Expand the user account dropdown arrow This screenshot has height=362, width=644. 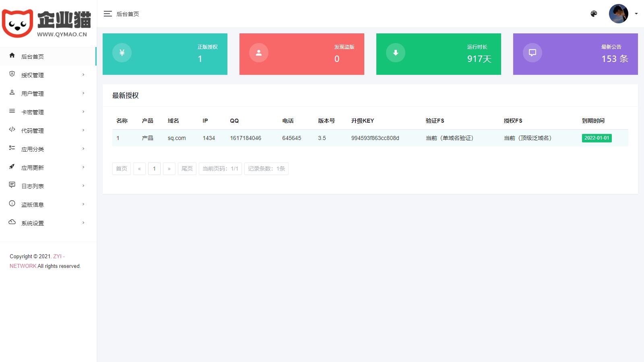(636, 14)
